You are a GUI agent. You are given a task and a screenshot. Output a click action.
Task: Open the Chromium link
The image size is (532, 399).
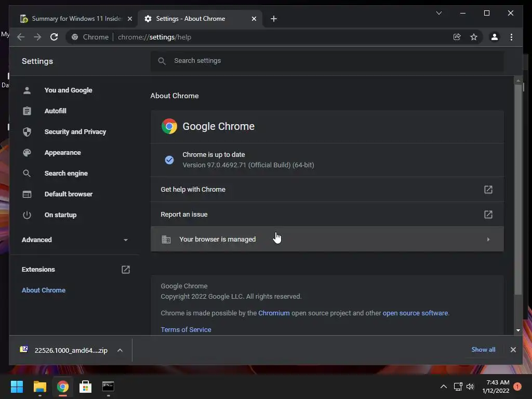click(274, 313)
